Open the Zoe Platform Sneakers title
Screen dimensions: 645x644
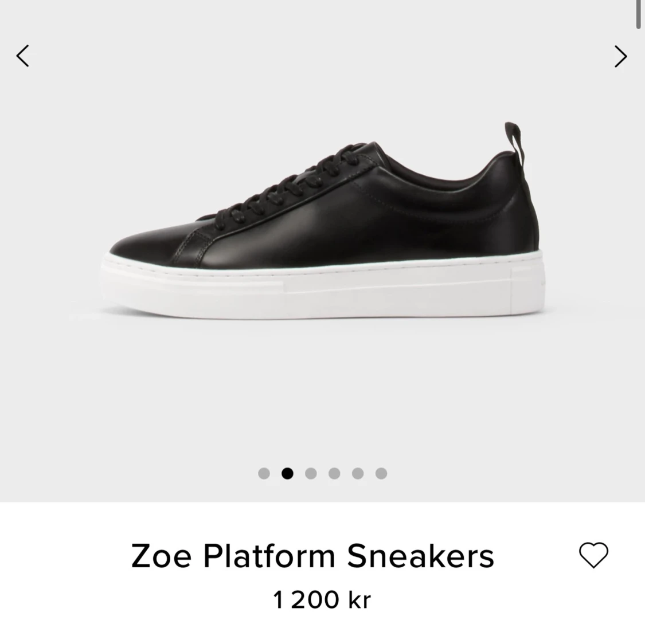click(312, 556)
